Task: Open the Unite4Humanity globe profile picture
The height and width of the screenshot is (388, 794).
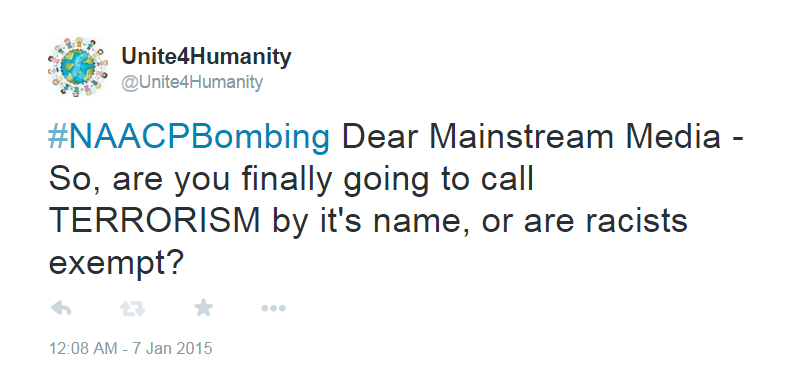Action: tap(77, 66)
